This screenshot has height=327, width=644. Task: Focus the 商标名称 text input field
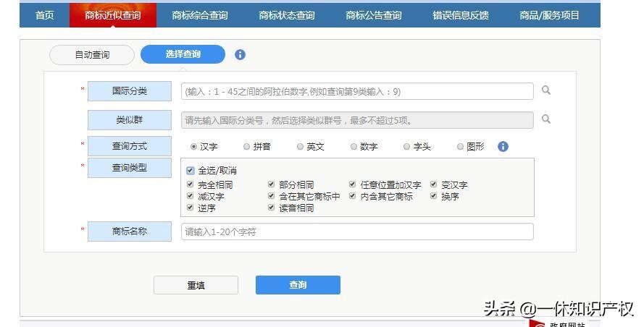(x=357, y=232)
